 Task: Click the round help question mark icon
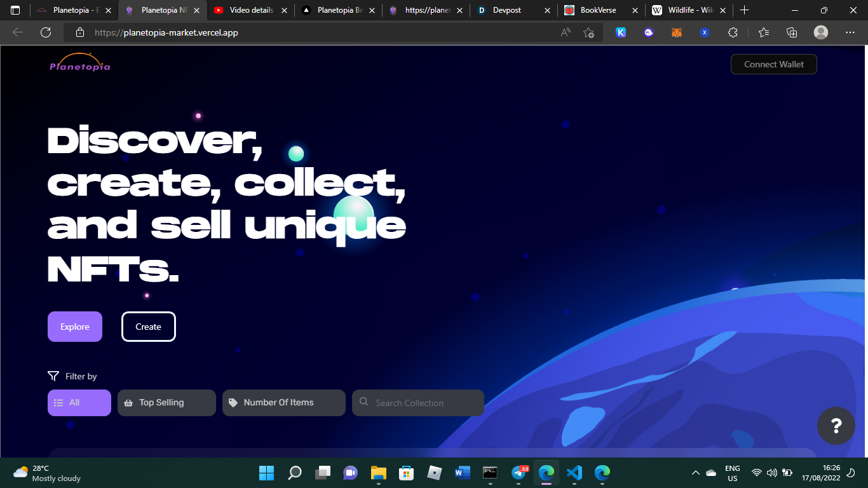click(836, 426)
